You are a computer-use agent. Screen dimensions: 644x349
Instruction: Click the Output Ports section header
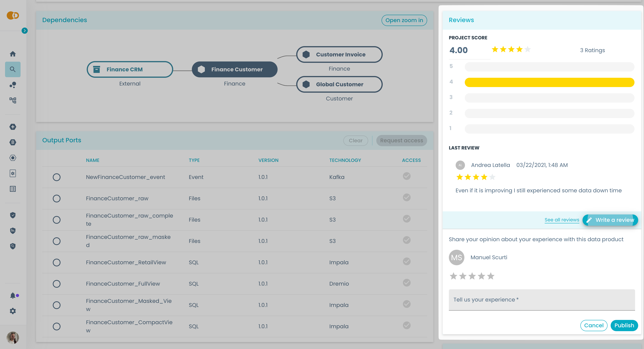[x=61, y=140]
